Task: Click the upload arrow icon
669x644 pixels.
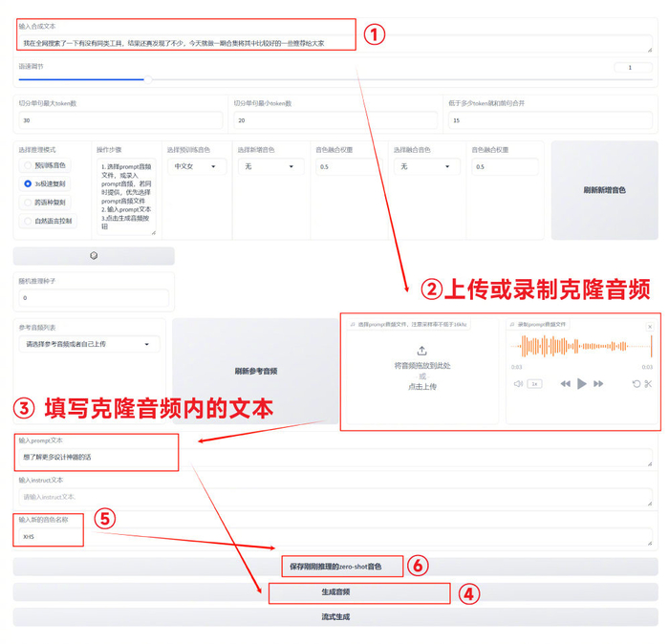Action: pyautogui.click(x=422, y=351)
